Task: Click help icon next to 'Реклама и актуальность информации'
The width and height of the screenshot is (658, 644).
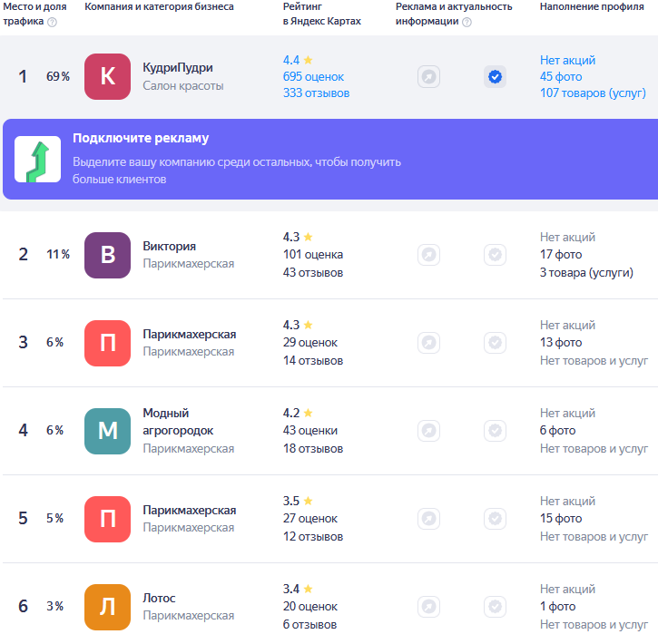Action: point(466,22)
